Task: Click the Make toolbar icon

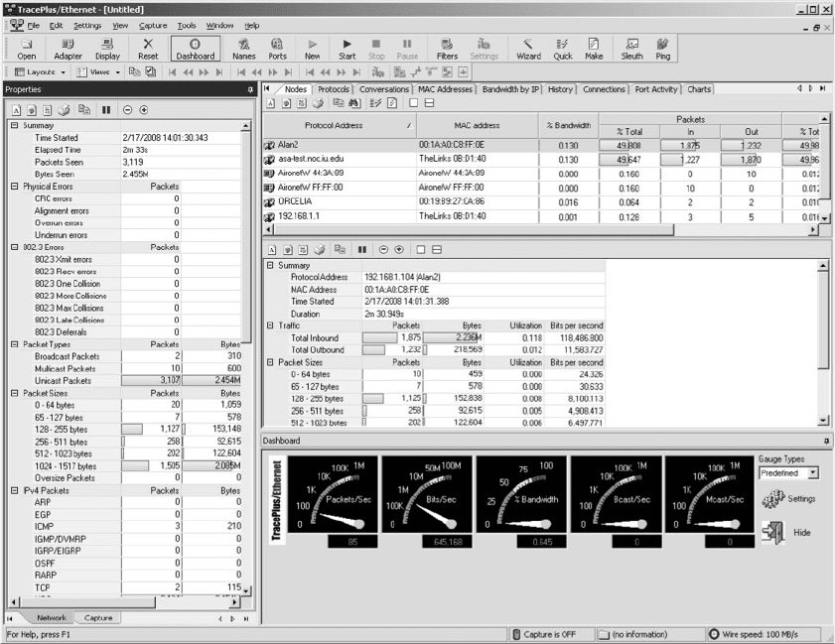Action: 594,49
